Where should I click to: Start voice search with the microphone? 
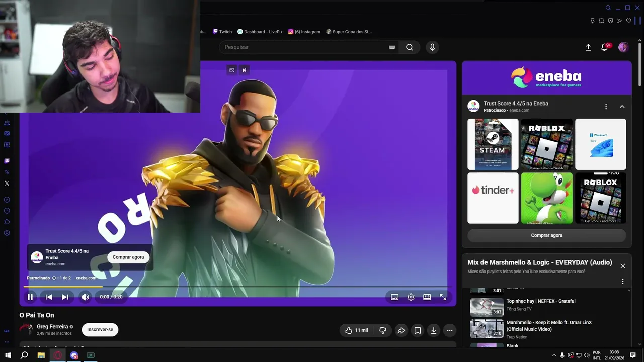[432, 47]
